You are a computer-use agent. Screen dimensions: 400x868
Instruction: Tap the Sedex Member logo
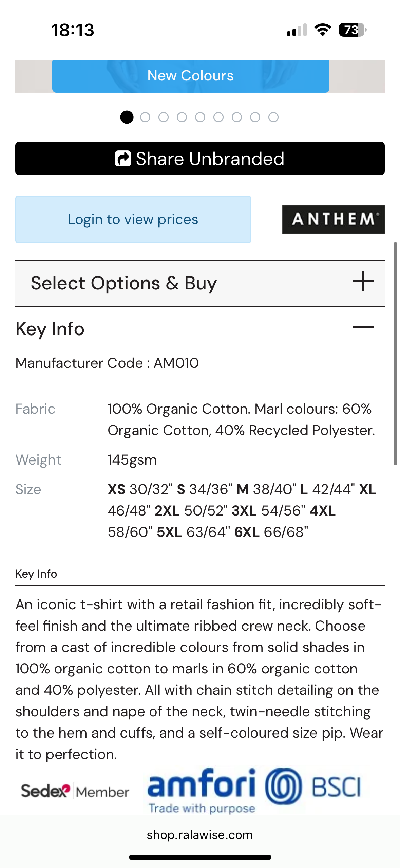pos(75,791)
